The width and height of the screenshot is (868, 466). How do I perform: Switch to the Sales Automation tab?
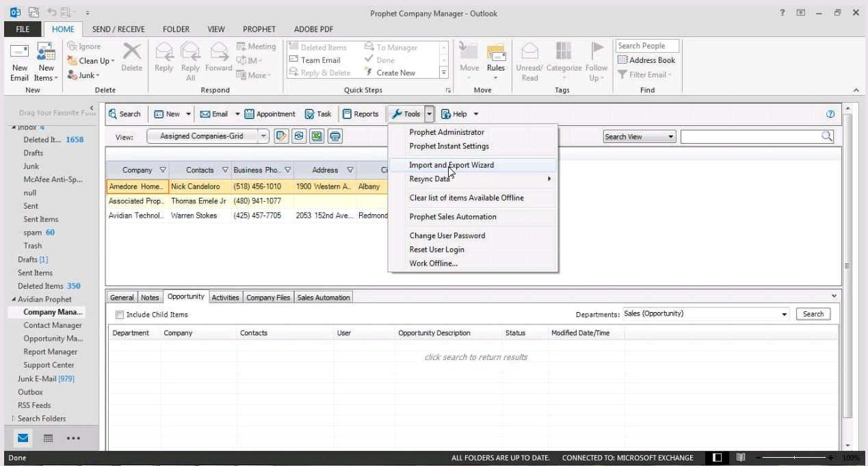pos(324,298)
